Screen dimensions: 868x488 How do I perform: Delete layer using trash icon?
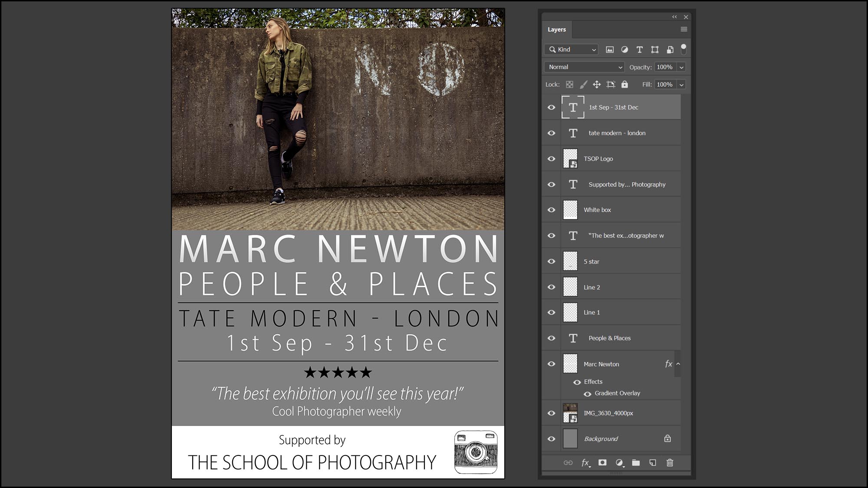point(669,463)
